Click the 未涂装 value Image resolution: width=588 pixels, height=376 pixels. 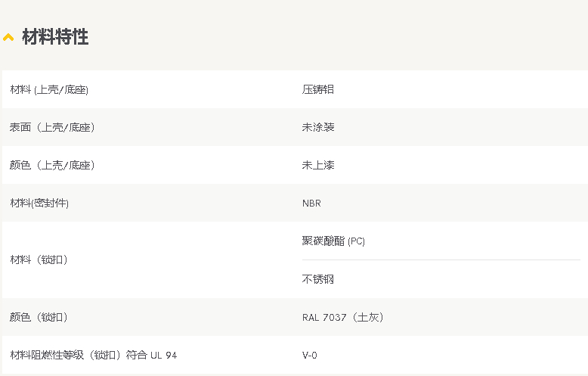pos(318,127)
